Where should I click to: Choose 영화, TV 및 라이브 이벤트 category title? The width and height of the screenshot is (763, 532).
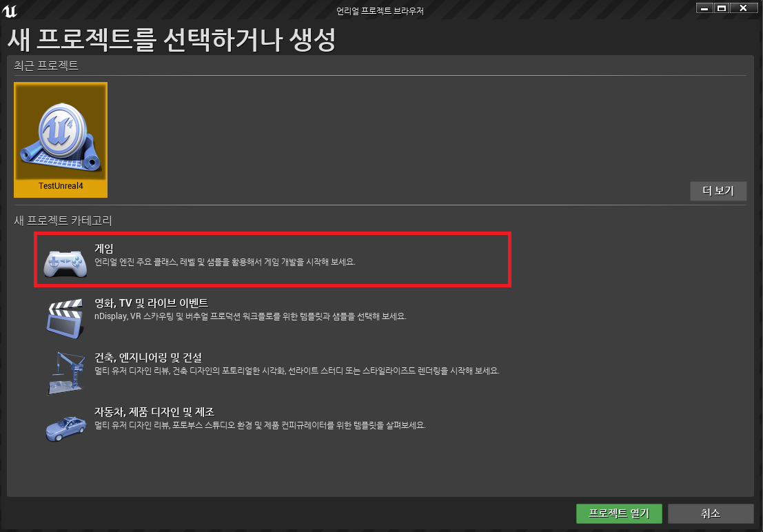151,303
